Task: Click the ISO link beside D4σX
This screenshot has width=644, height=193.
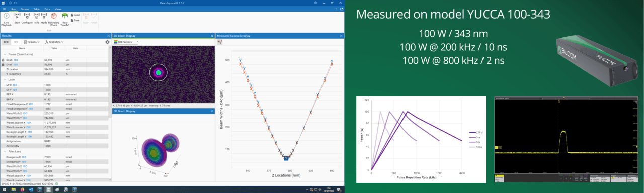Action: [x=16, y=60]
